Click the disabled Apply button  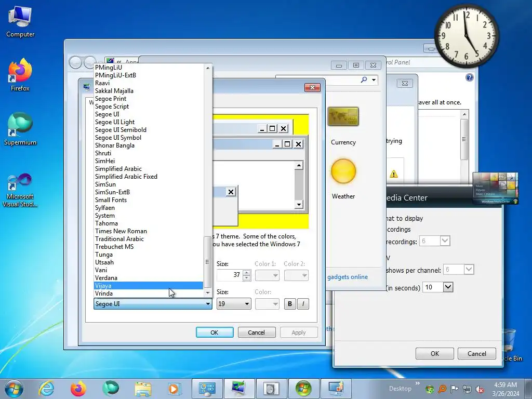pos(299,332)
